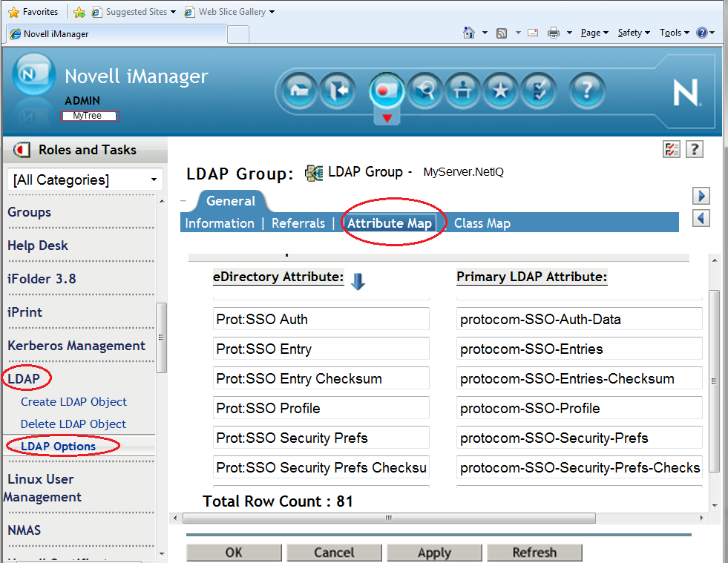This screenshot has width=728, height=563.
Task: Switch to the Class Map subtab
Action: pos(482,223)
